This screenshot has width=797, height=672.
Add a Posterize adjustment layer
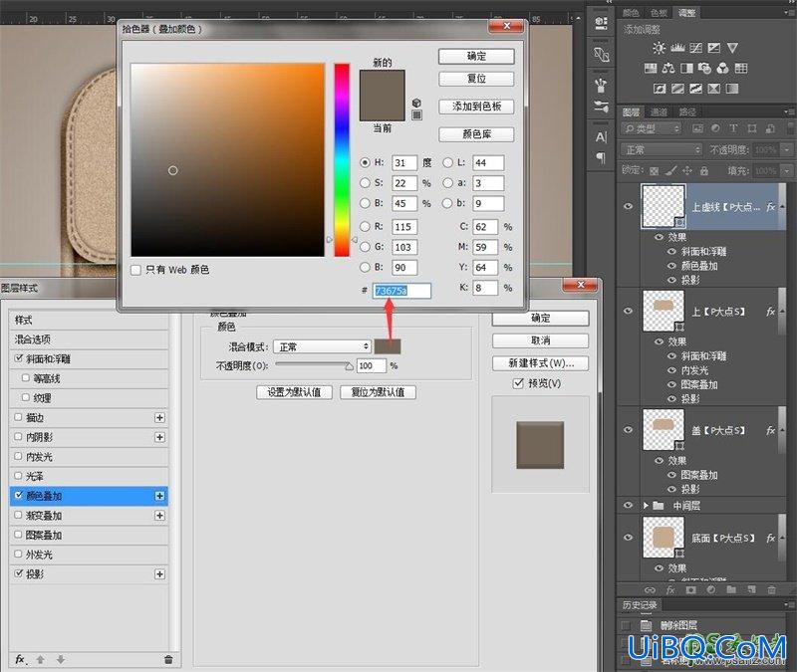pyautogui.click(x=677, y=89)
